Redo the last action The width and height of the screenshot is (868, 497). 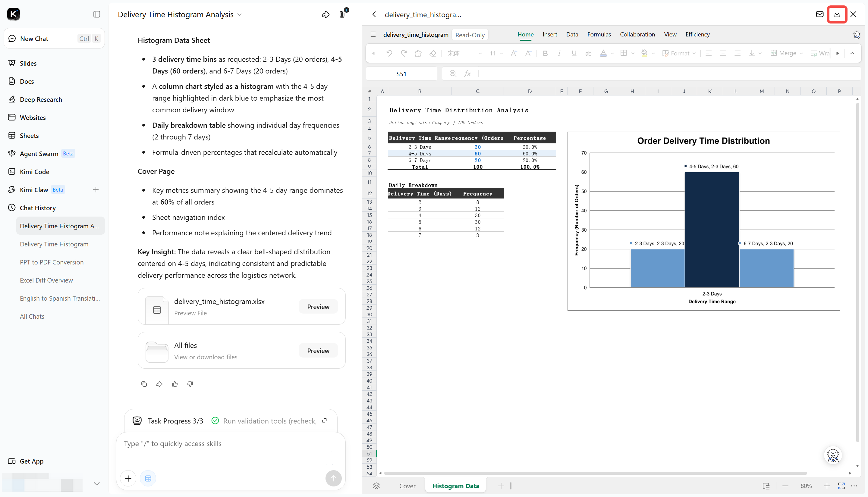point(404,53)
